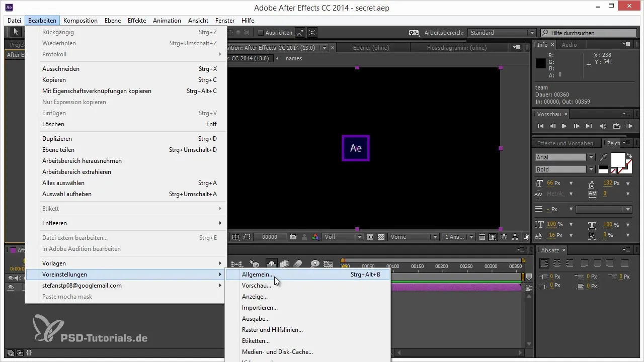Select Medien- und Disk-Cache preferences
644x362 pixels.
307,352
